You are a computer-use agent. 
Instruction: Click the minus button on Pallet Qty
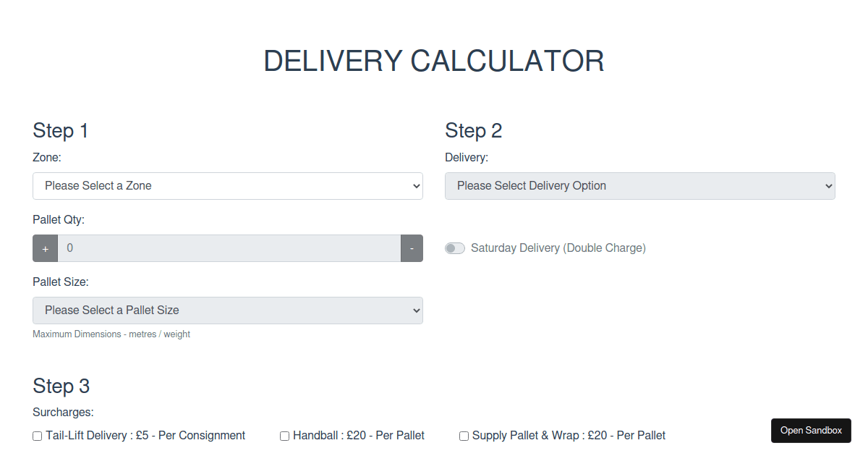pyautogui.click(x=412, y=248)
